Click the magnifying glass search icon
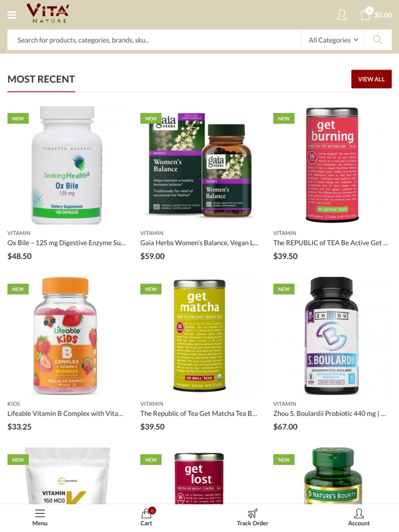399x532 pixels. pos(377,40)
